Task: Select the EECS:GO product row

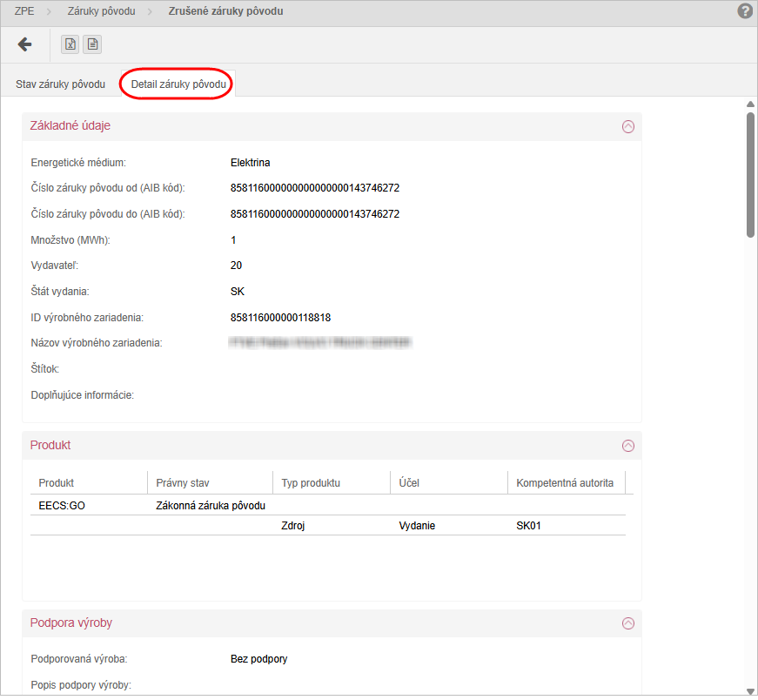Action: pos(62,506)
